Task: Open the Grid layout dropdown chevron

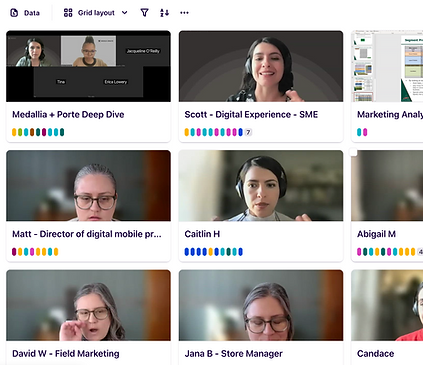Action: 125,13
